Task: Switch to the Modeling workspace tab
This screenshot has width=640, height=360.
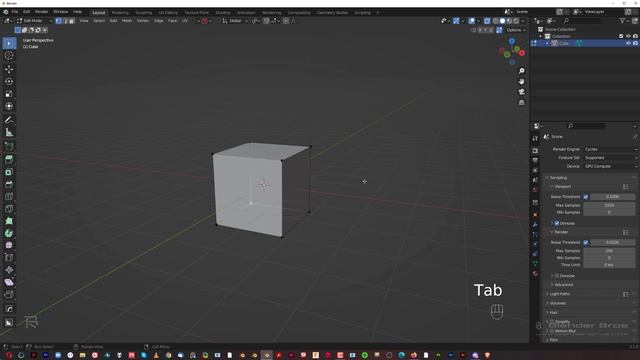Action: pos(120,13)
